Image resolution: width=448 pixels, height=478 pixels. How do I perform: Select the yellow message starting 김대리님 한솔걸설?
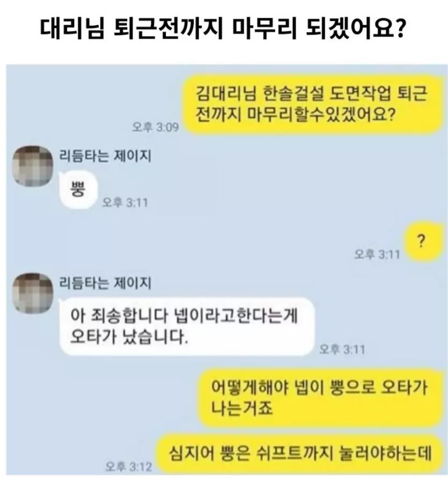pyautogui.click(x=314, y=105)
